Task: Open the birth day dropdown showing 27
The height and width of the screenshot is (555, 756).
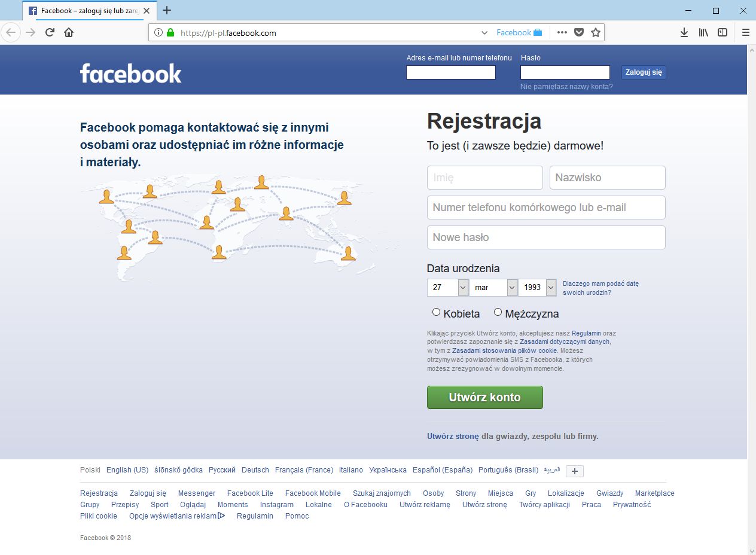Action: click(x=447, y=288)
